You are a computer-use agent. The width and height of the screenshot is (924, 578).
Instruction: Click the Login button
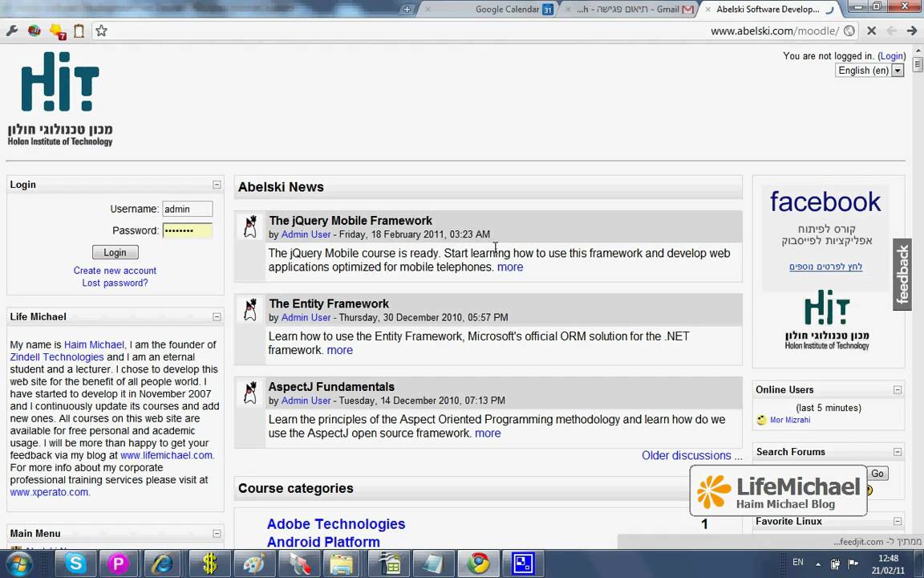tap(115, 252)
